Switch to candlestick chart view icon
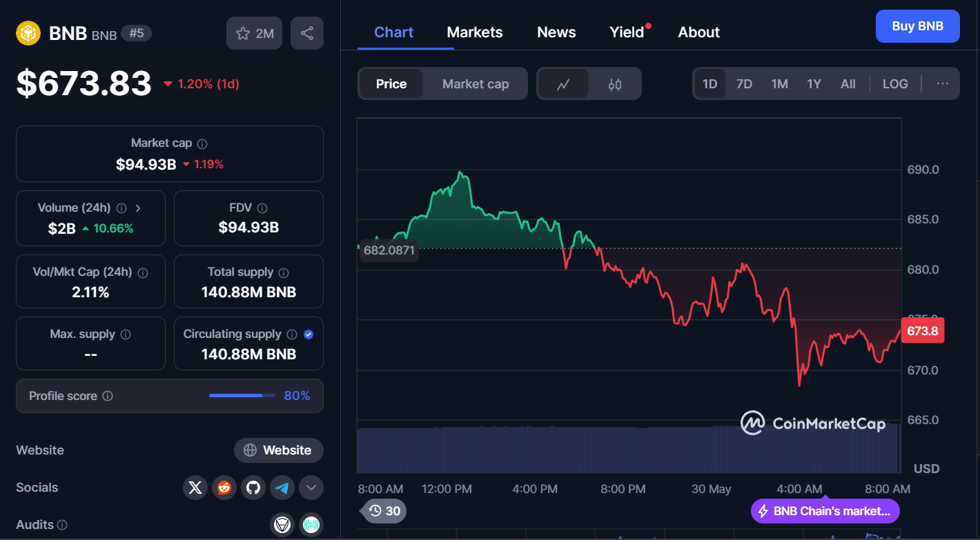 [x=615, y=84]
